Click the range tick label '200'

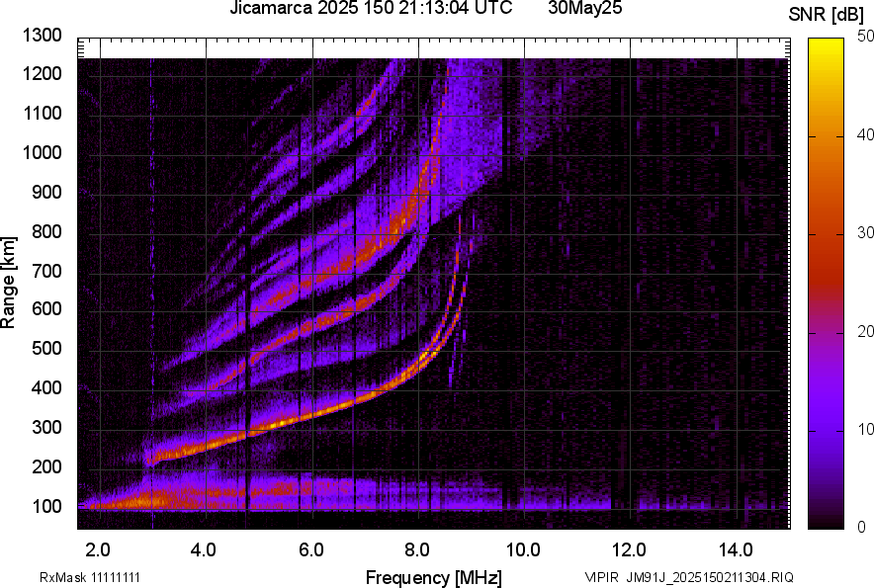(x=46, y=466)
